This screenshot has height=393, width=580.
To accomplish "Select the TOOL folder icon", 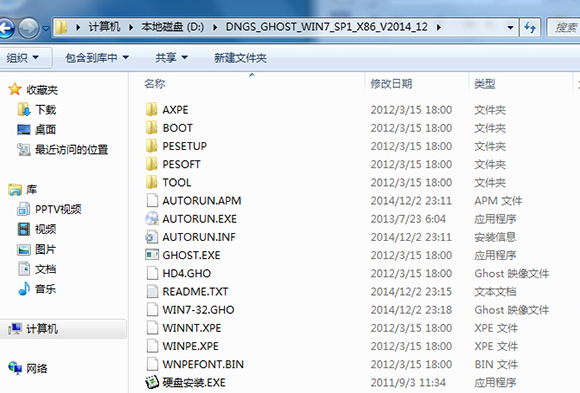I will click(151, 182).
